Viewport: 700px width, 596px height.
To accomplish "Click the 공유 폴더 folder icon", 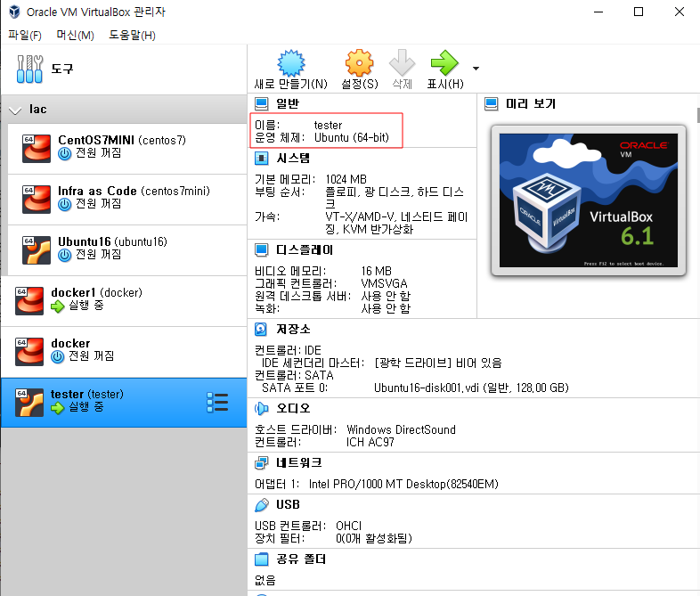I will point(262,559).
